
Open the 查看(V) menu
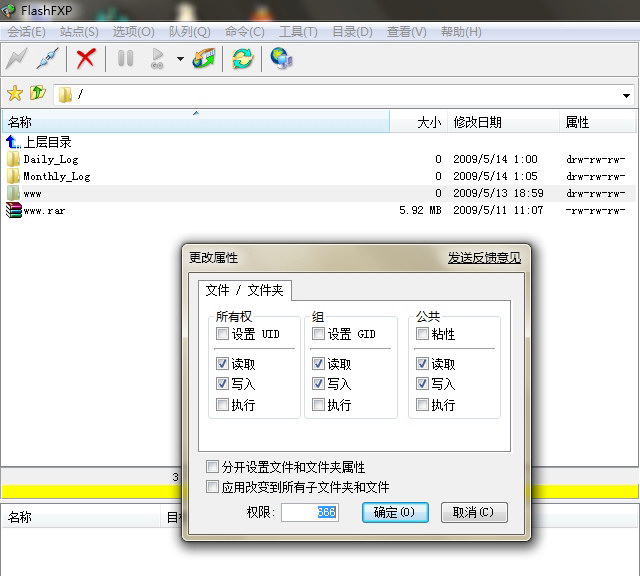(407, 32)
